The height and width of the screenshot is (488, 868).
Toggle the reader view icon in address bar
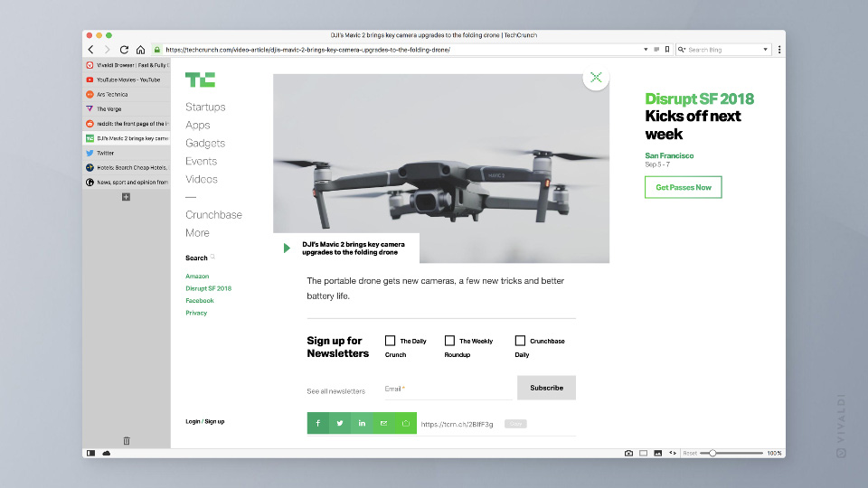[656, 50]
